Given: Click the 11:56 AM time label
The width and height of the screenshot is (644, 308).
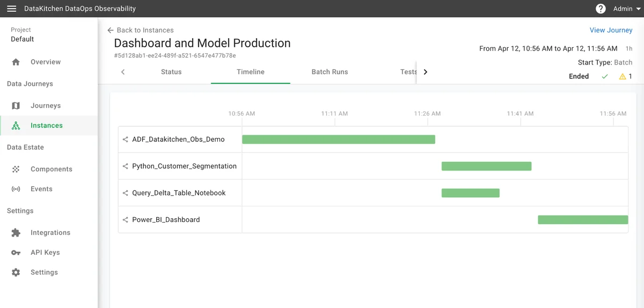Looking at the screenshot, I should tap(613, 113).
